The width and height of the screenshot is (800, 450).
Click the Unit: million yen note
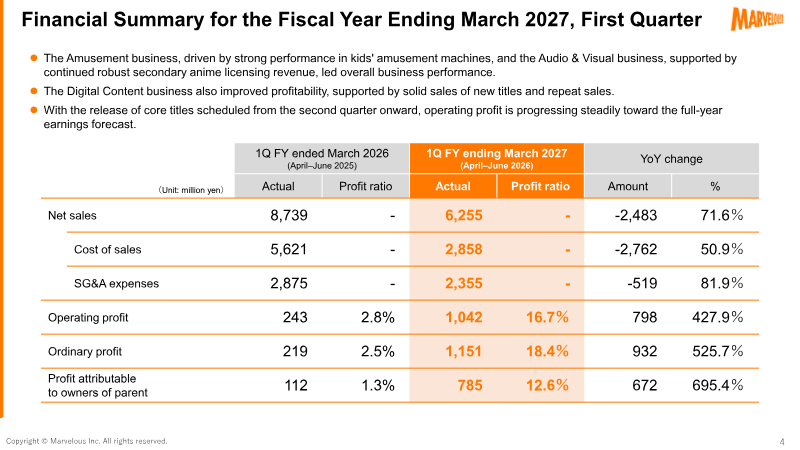tap(191, 190)
